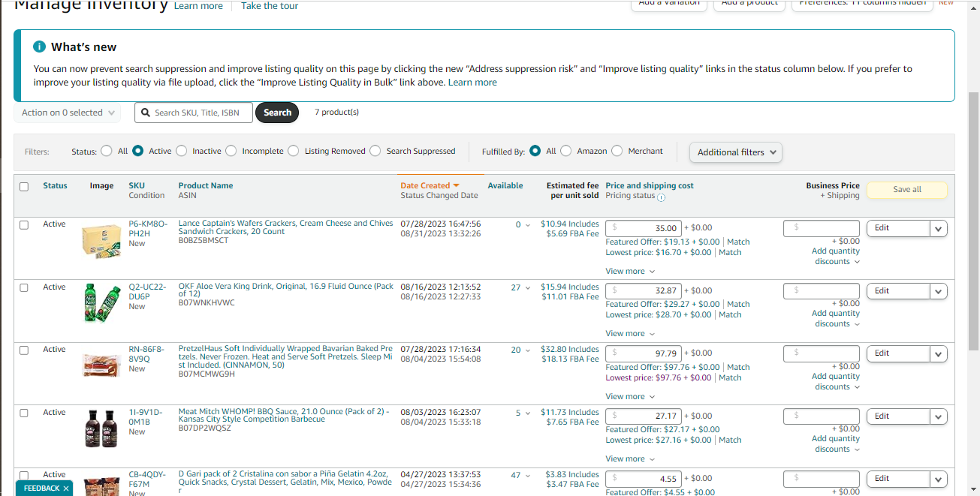Open the OKF Aloe Vera King Drink link
This screenshot has width=980, height=496.
tap(285, 290)
